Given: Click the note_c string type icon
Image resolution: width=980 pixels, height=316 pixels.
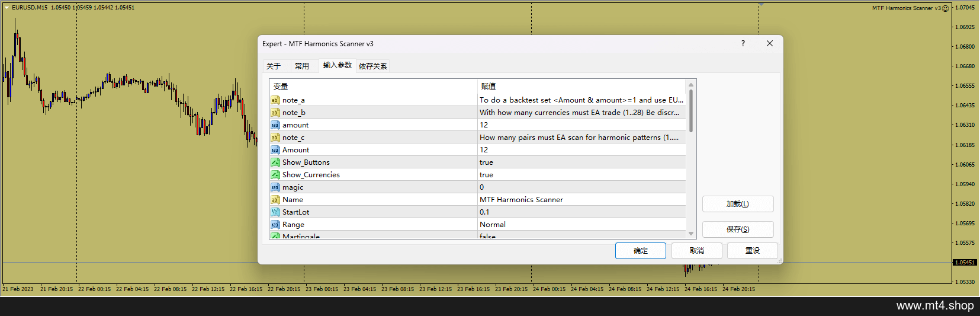Looking at the screenshot, I should click(x=275, y=138).
